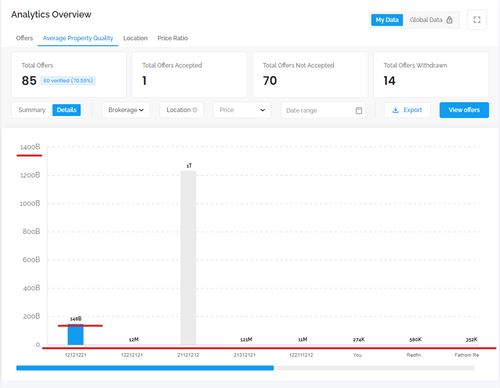Open the Offers tab
Screen dimensions: 500x388
(24, 38)
